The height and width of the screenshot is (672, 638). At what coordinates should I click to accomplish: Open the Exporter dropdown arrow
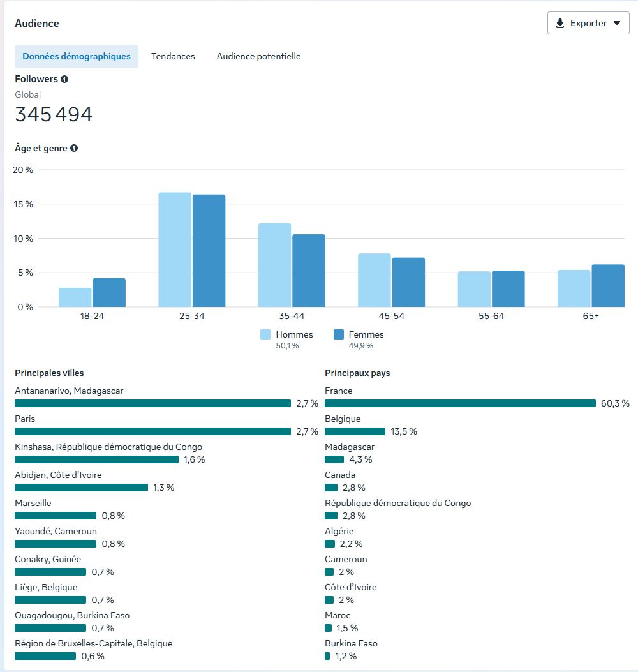(x=616, y=23)
